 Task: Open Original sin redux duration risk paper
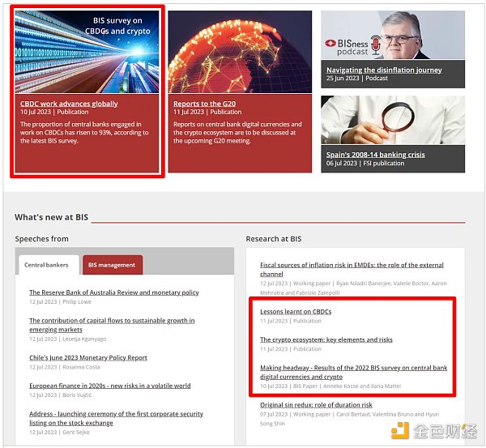point(316,405)
